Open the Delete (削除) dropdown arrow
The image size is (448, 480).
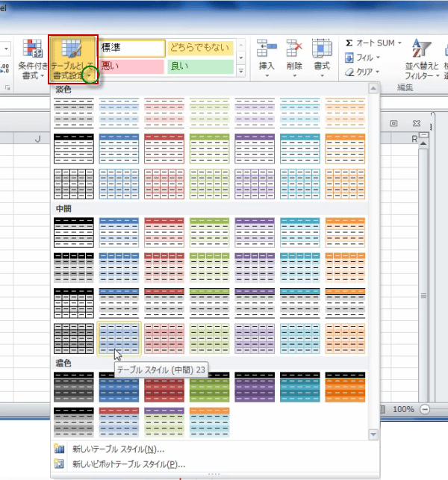click(x=294, y=75)
